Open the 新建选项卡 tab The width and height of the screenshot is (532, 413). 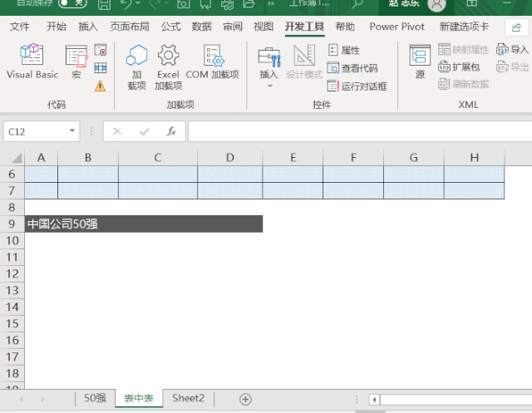coord(464,27)
